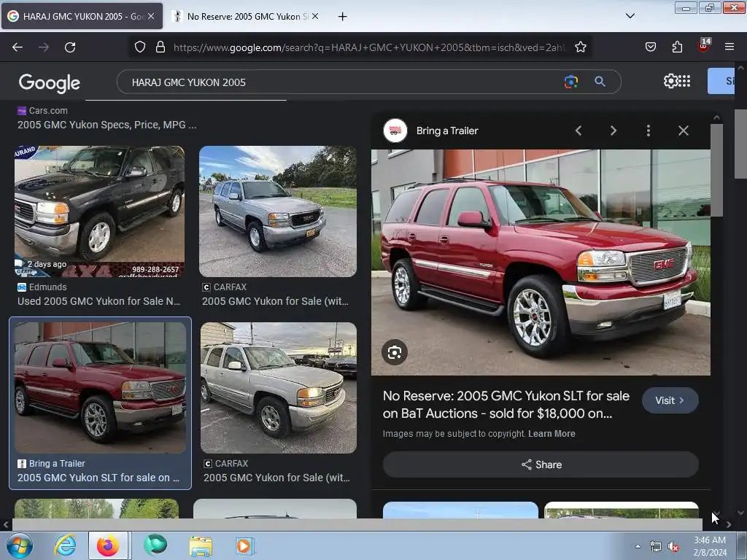The height and width of the screenshot is (560, 747).
Task: Click the Firefox URL address bar
Action: pyautogui.click(x=369, y=47)
